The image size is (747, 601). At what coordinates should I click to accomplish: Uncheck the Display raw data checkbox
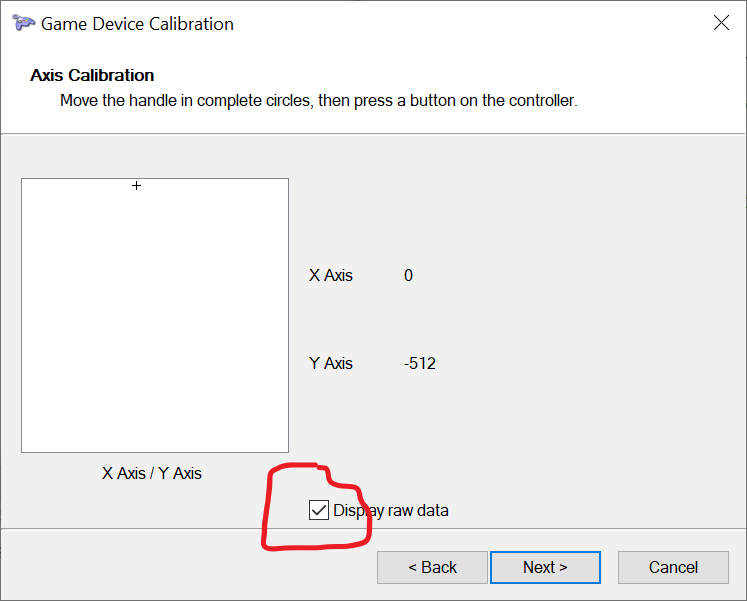click(318, 510)
